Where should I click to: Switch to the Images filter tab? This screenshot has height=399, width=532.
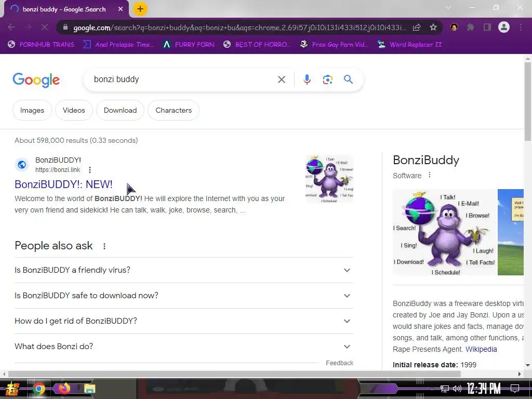tap(32, 110)
